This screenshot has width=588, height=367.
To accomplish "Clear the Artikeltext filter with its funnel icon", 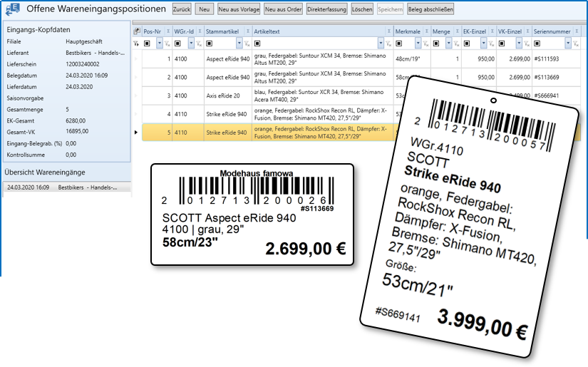I will 388,44.
